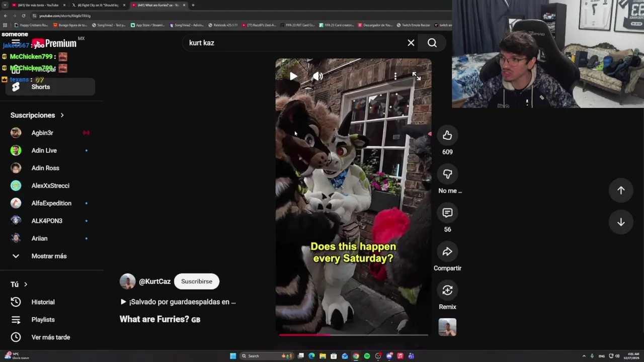Open the Windows Start menu
The width and height of the screenshot is (644, 362).
[233, 356]
